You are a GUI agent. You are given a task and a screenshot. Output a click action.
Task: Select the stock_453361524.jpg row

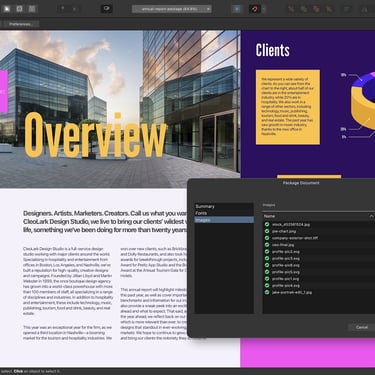tap(319, 225)
